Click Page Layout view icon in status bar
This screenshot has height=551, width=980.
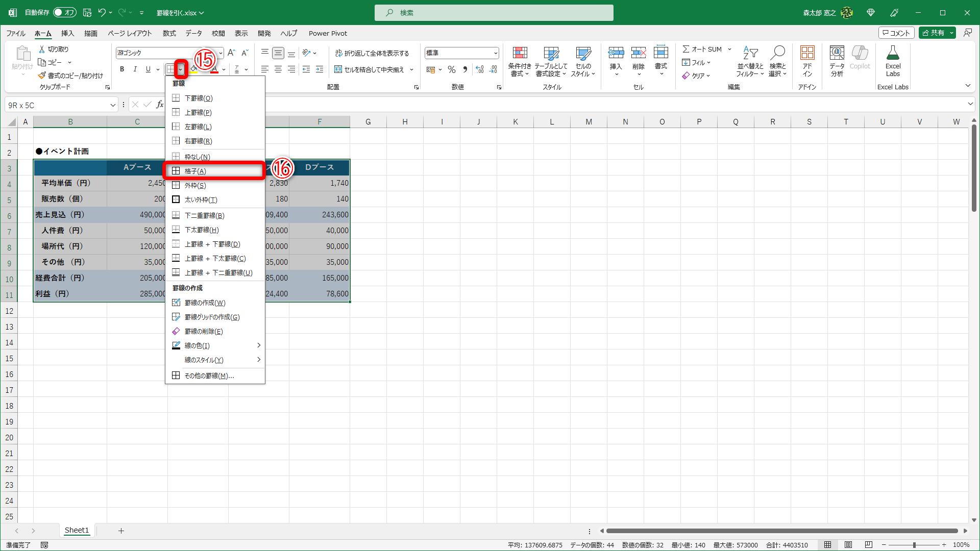[x=848, y=545]
